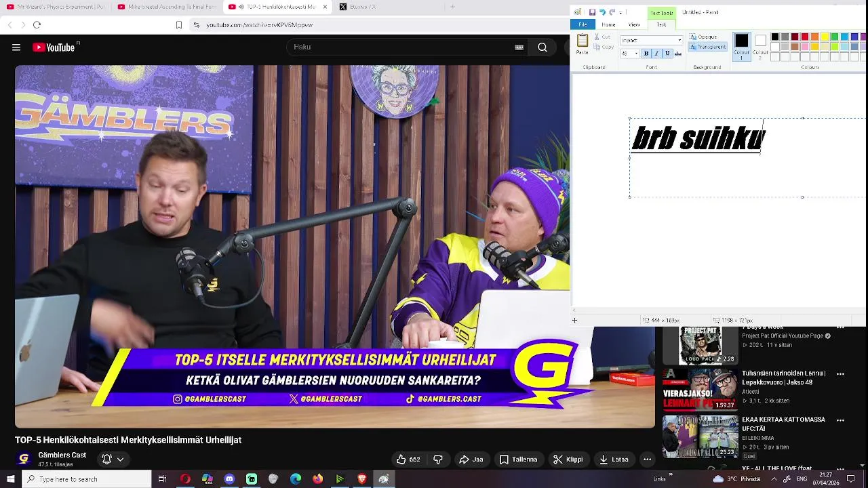Switch to the Mike Israetel Ascending tab
868x488 pixels.
point(167,7)
